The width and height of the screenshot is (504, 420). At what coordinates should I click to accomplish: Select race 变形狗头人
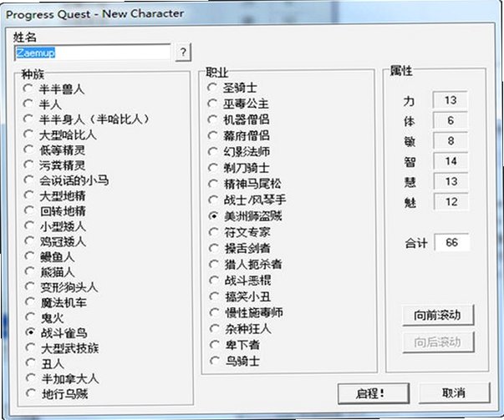[61, 287]
